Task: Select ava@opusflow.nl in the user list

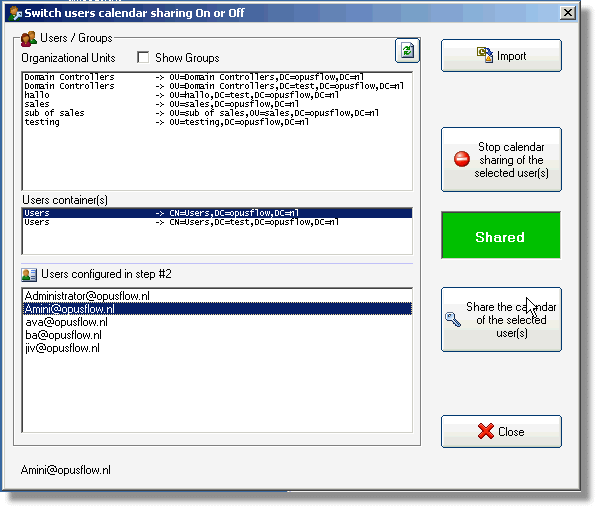Action: 217,322
